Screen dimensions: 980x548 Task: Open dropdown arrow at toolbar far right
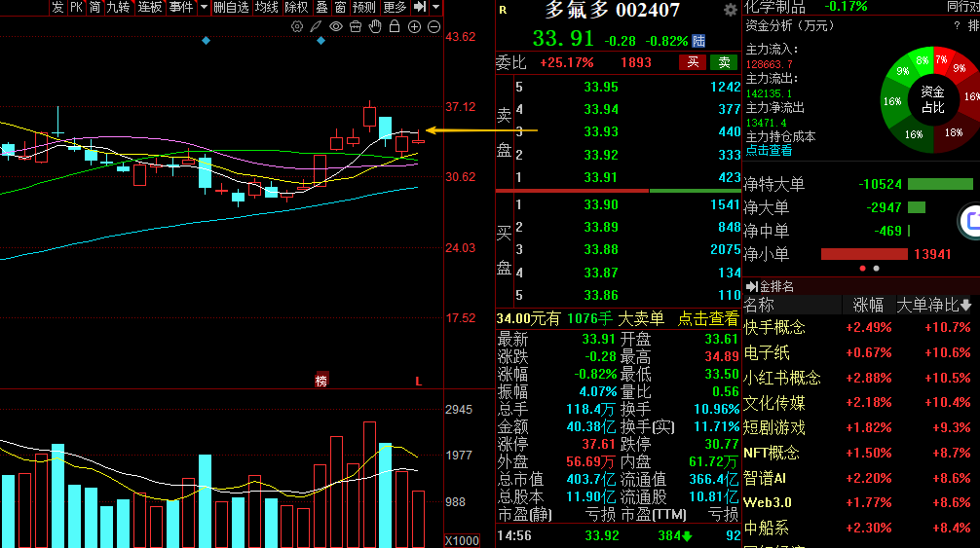[x=436, y=7]
